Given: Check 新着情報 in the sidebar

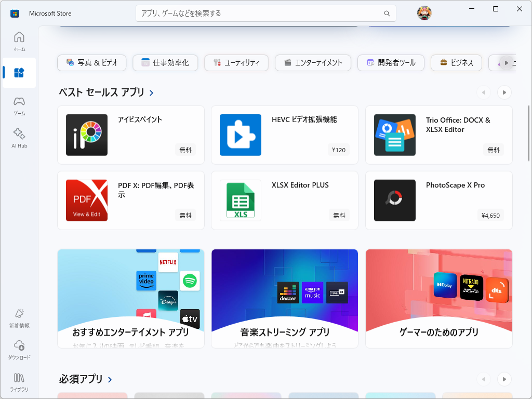Looking at the screenshot, I should coord(19,318).
